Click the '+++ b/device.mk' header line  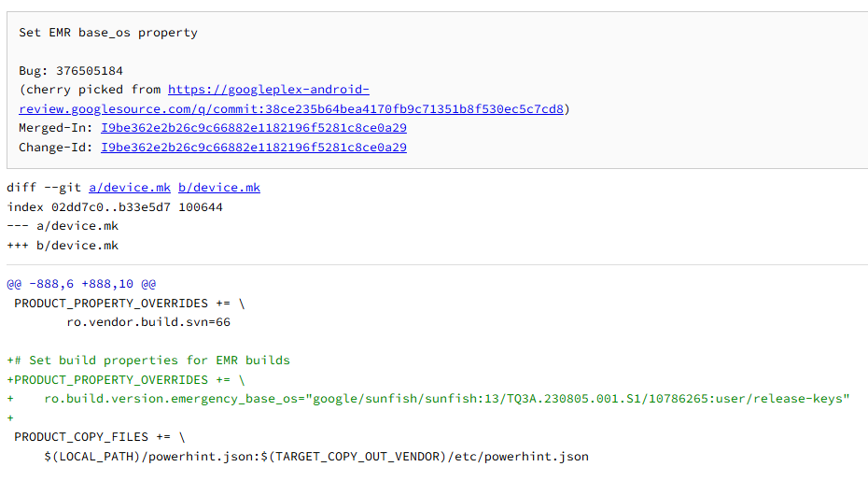tap(63, 246)
